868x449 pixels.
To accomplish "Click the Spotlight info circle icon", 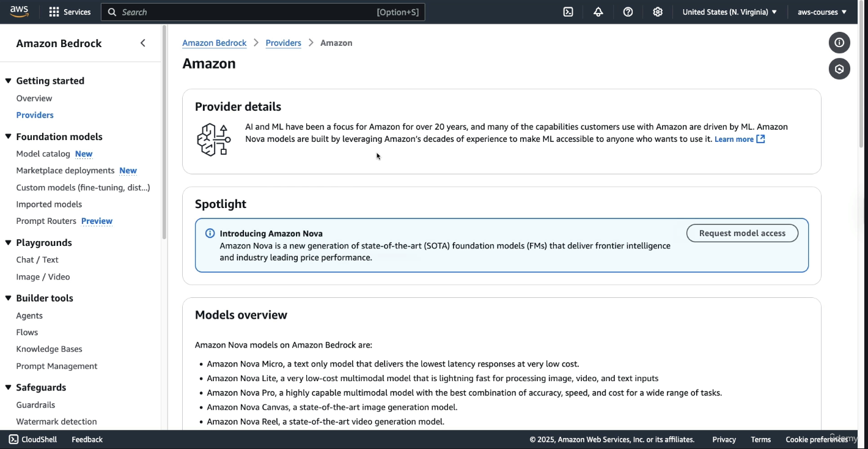I will (x=210, y=233).
